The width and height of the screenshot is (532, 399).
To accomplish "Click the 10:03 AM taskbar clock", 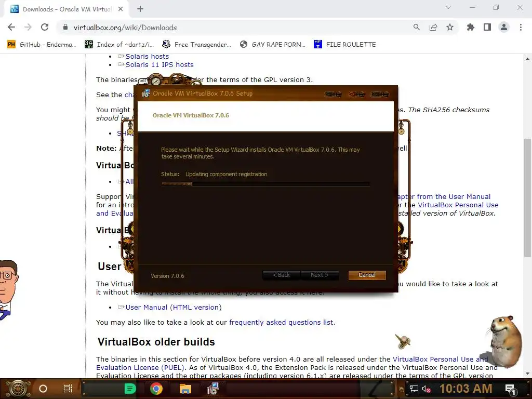I will (x=465, y=389).
